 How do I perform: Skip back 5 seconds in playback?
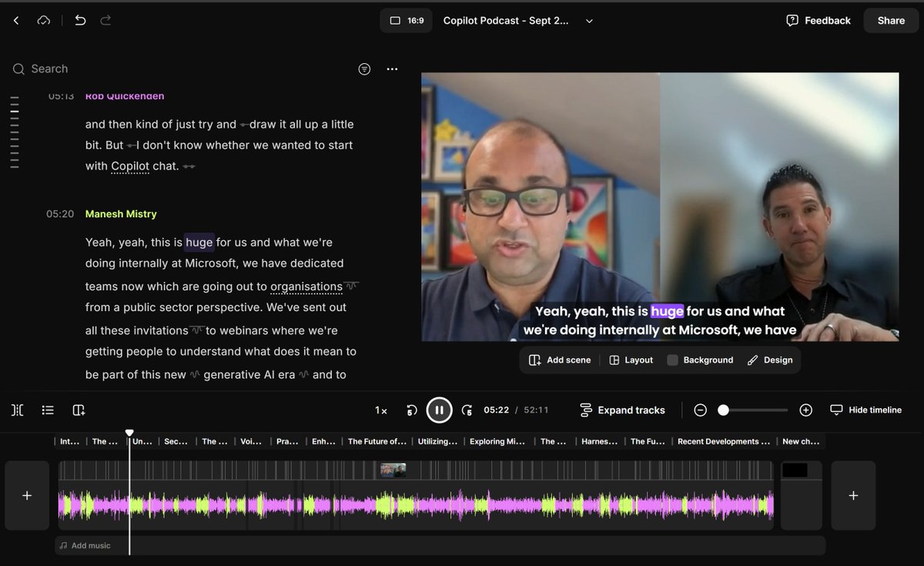click(410, 410)
